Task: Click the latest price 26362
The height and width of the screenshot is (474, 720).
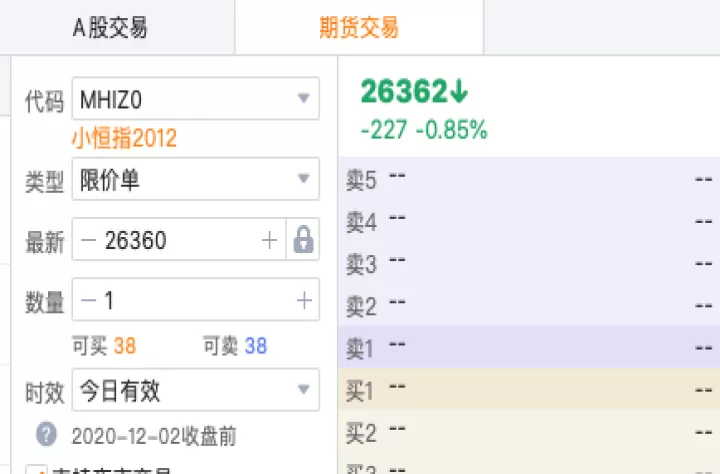Action: coord(414,91)
